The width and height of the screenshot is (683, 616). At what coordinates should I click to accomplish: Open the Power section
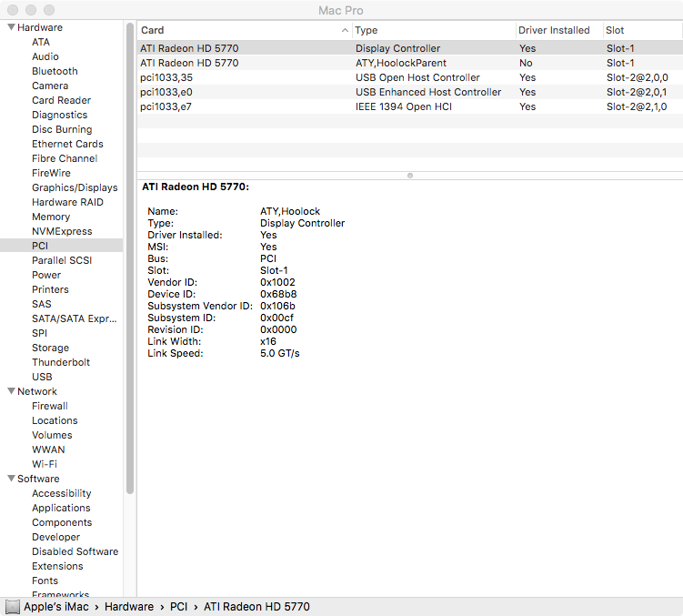click(x=46, y=275)
